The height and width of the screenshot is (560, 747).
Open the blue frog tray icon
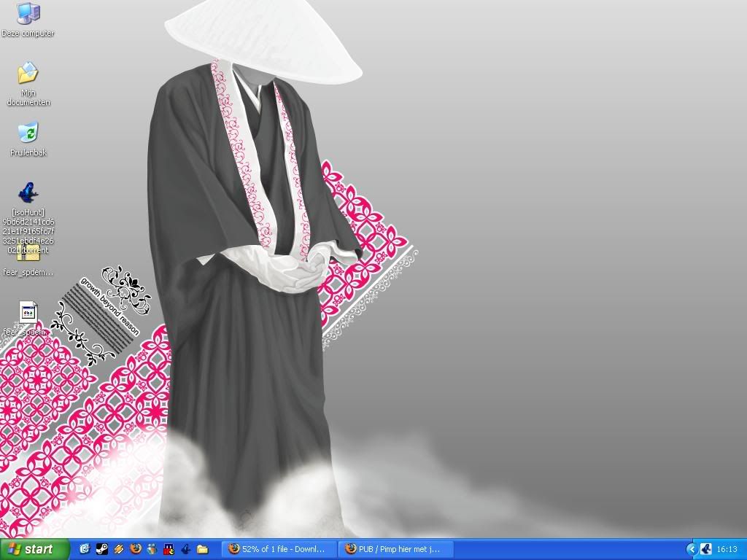click(x=706, y=550)
